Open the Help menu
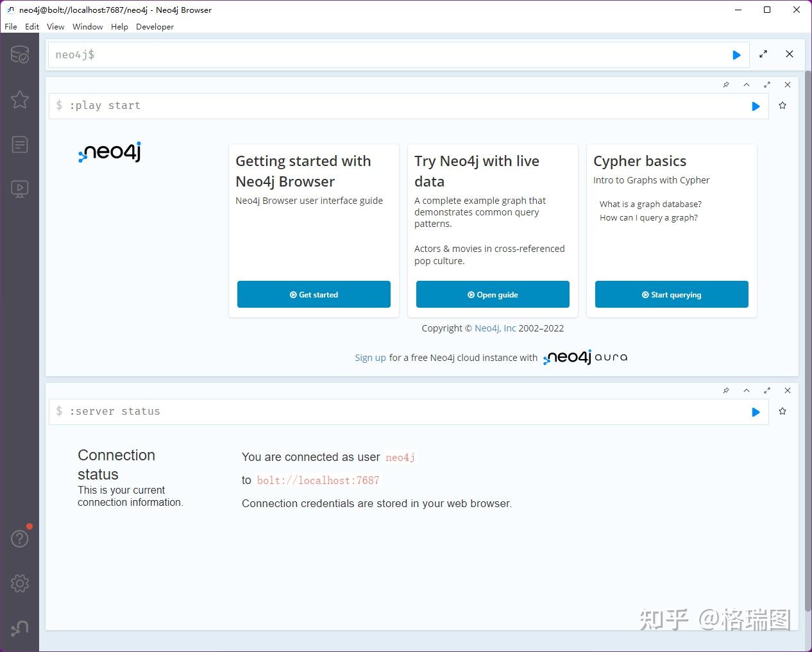812x652 pixels. [119, 27]
